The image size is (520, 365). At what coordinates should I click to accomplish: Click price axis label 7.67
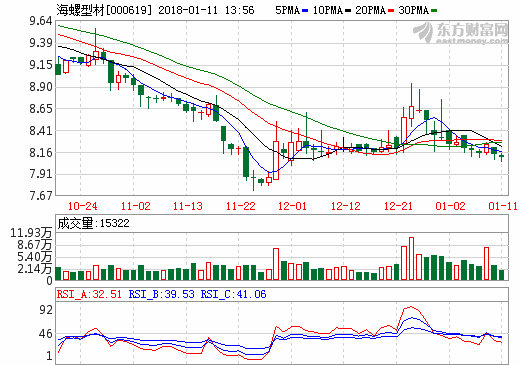41,195
